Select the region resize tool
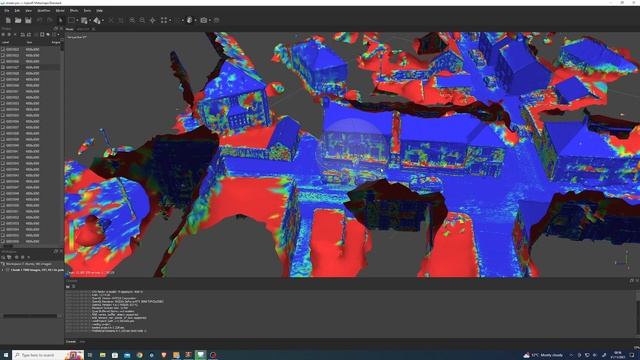 point(84,20)
